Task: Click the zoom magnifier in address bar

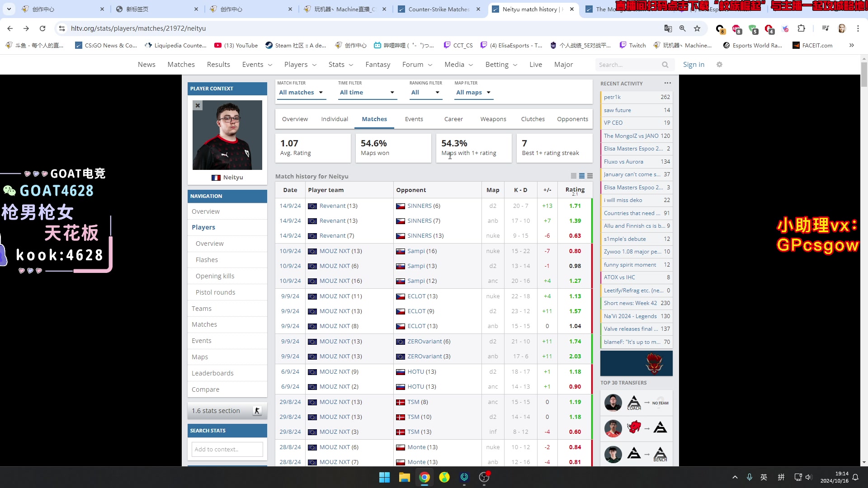Action: tap(683, 28)
